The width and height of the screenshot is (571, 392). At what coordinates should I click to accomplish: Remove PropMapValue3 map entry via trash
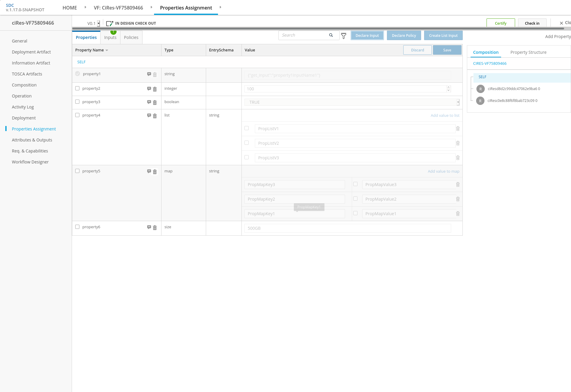click(458, 185)
